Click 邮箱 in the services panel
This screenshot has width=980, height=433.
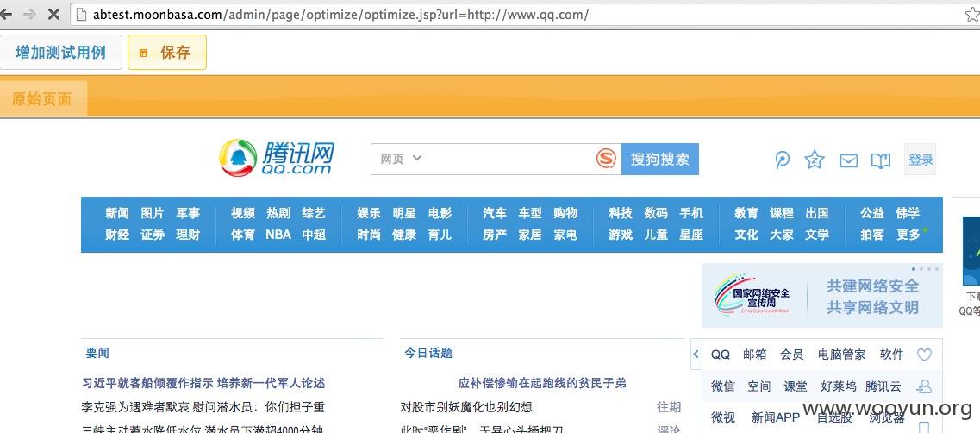(x=754, y=355)
